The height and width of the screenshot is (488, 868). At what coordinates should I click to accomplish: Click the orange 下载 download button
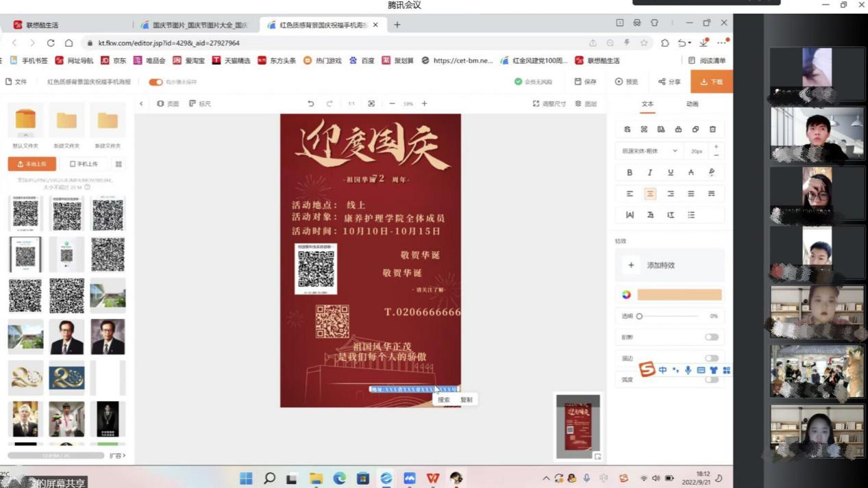pos(711,81)
